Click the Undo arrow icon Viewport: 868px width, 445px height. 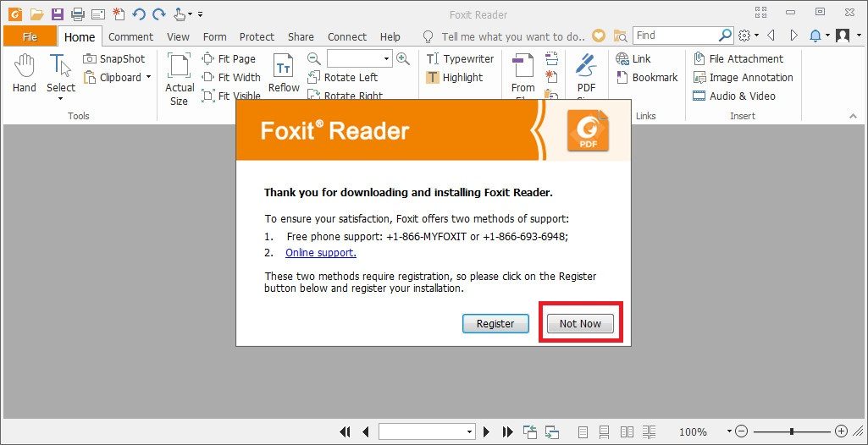coord(138,14)
